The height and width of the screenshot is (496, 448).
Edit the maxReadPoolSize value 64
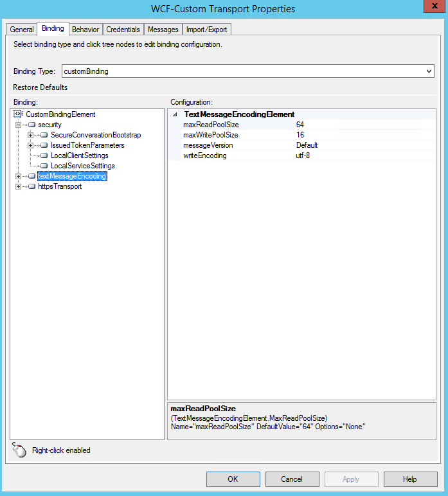(364, 125)
